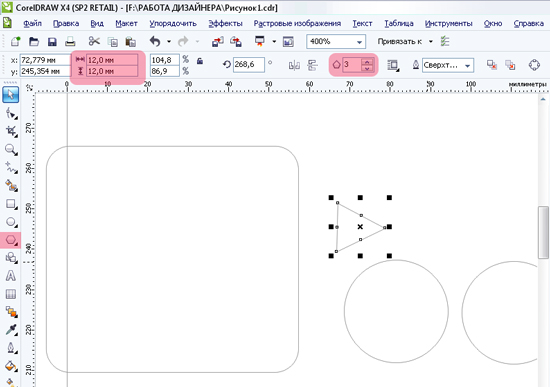Select the Rectangle tool

point(11,204)
